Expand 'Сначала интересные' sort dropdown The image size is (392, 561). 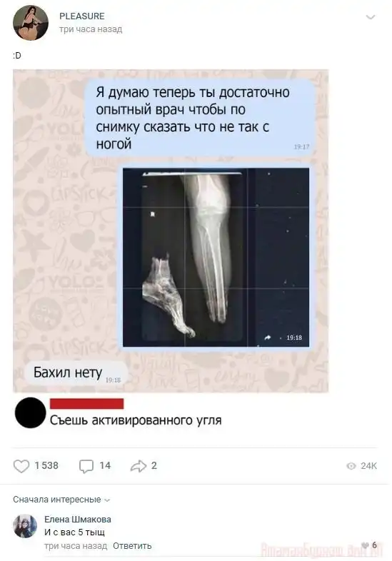(x=61, y=500)
